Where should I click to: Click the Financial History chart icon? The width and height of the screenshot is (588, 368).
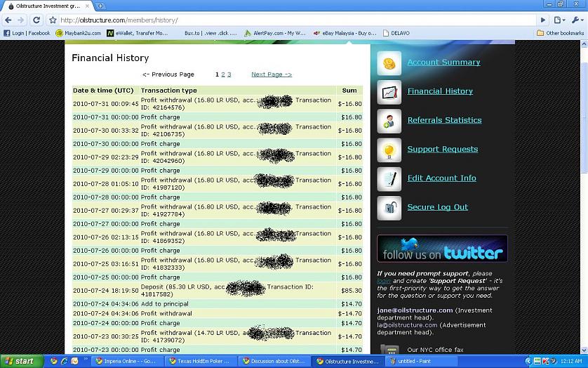[x=389, y=92]
